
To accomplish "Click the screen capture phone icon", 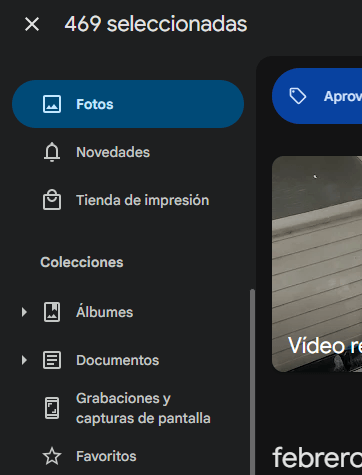I will click(x=52, y=408).
